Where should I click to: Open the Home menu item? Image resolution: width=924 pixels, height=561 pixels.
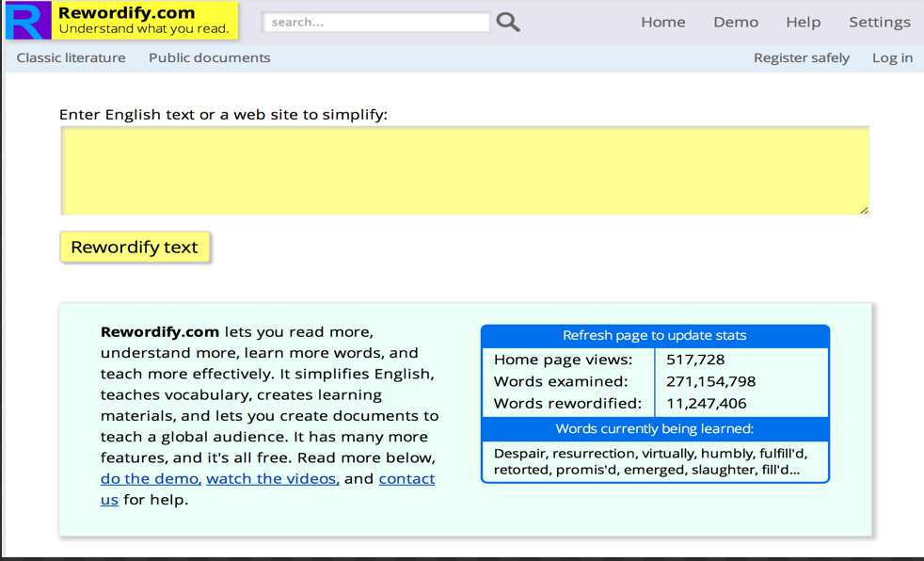click(x=663, y=23)
